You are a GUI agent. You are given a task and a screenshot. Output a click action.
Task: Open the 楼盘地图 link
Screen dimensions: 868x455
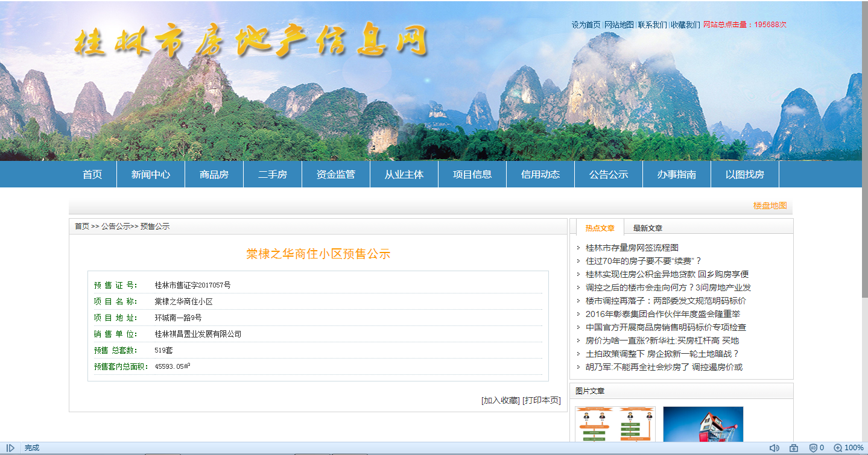[x=770, y=206]
